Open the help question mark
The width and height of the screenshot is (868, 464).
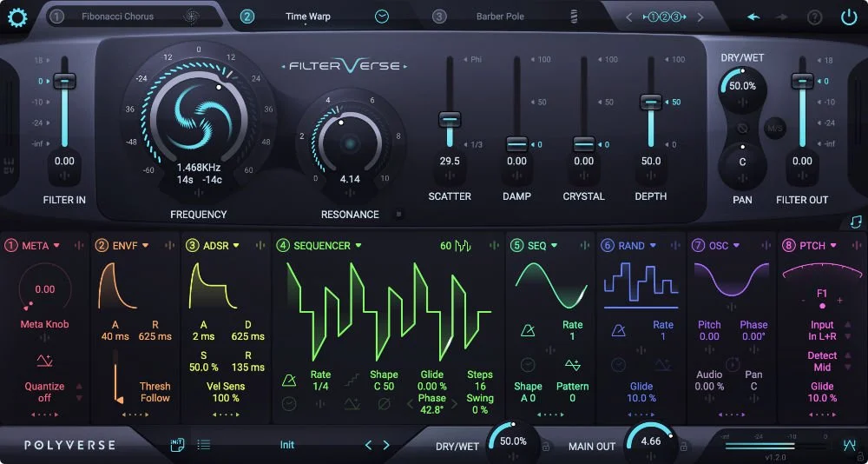point(814,17)
